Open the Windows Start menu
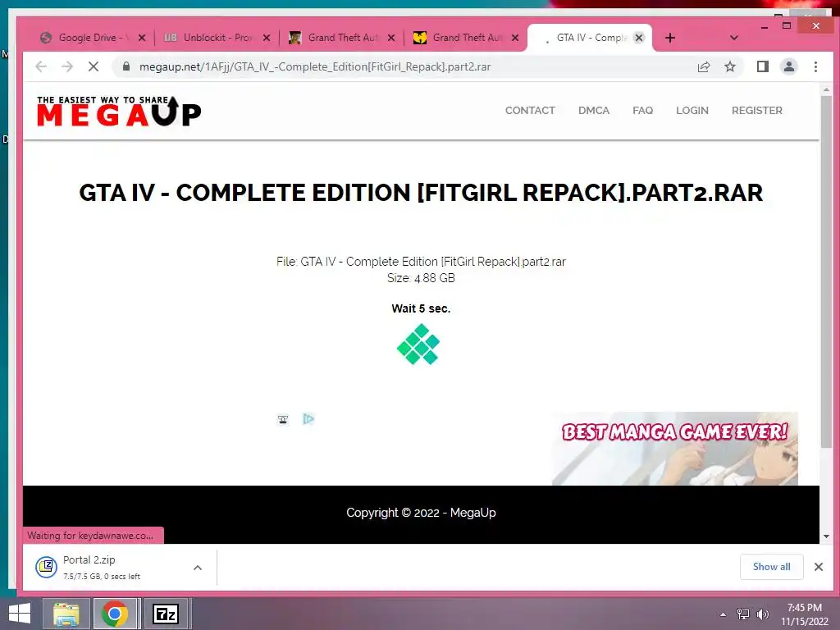Viewport: 840px width, 630px height. [20, 614]
